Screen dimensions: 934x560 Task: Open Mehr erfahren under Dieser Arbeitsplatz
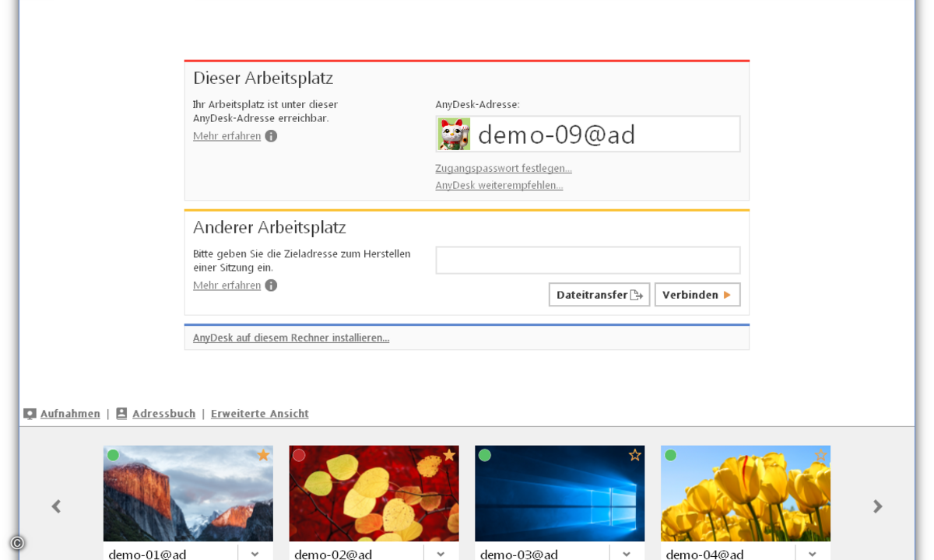pos(227,136)
